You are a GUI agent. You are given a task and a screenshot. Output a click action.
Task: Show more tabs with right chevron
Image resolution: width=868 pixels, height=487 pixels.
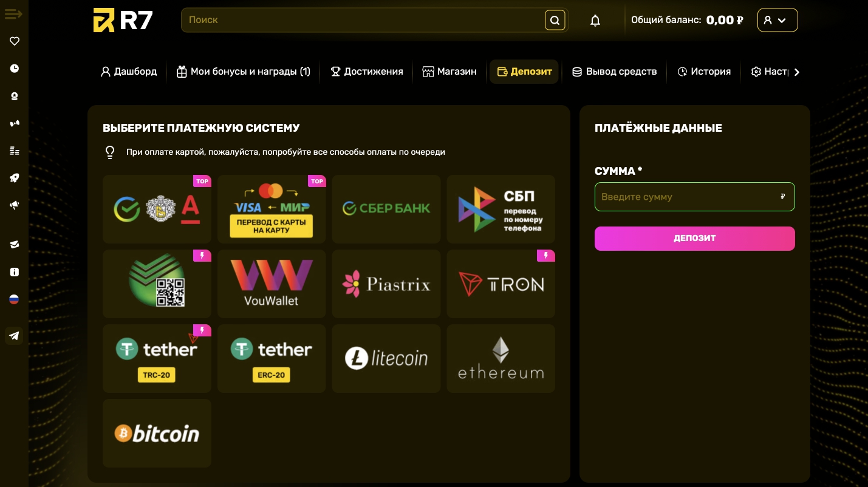797,72
